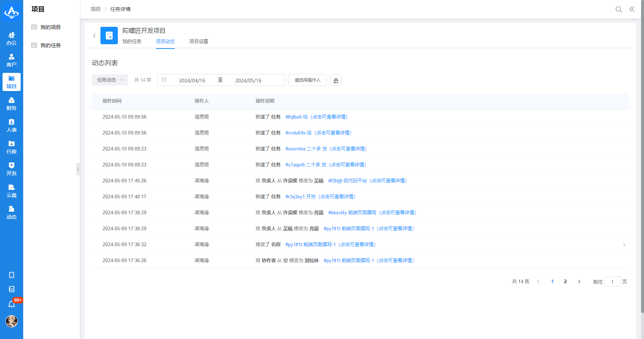This screenshot has width=644, height=339.
Task: Click 操作人 column header
Action: (x=202, y=101)
